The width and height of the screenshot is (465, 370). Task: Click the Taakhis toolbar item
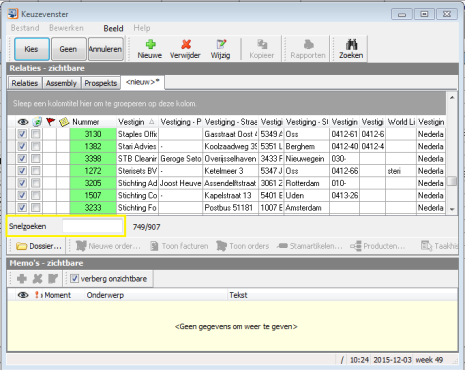[x=439, y=246]
